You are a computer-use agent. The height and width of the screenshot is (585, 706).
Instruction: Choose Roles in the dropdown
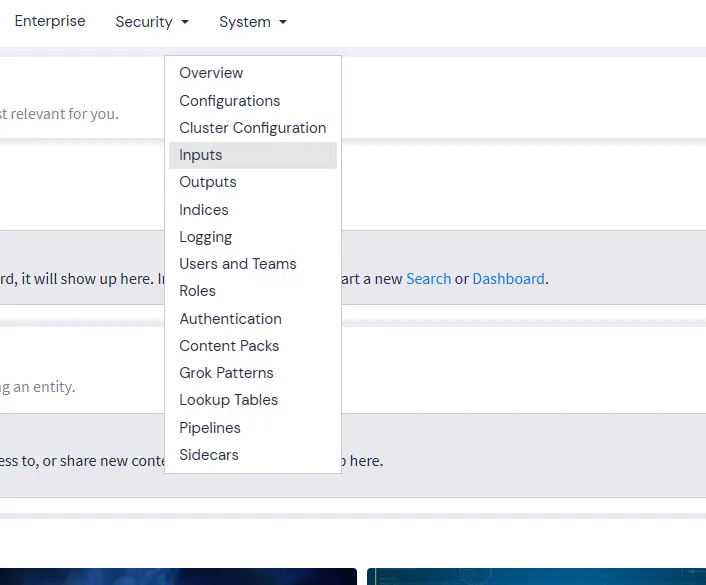click(x=253, y=291)
